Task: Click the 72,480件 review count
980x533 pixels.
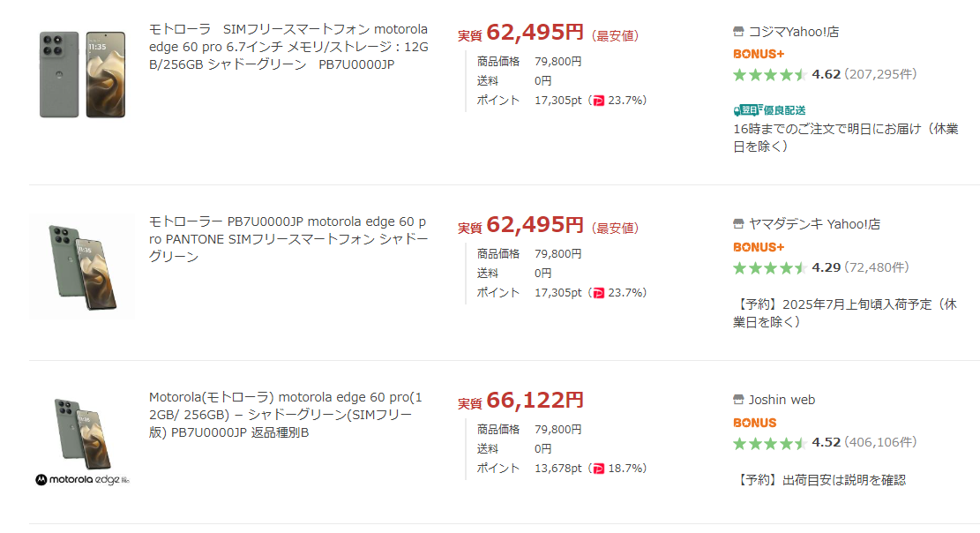Action: point(876,267)
